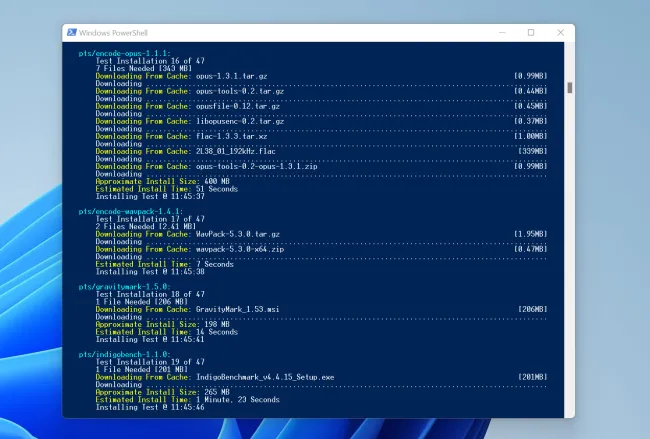The width and height of the screenshot is (650, 439).
Task: Click the size value [339MB]
Action: click(x=533, y=151)
